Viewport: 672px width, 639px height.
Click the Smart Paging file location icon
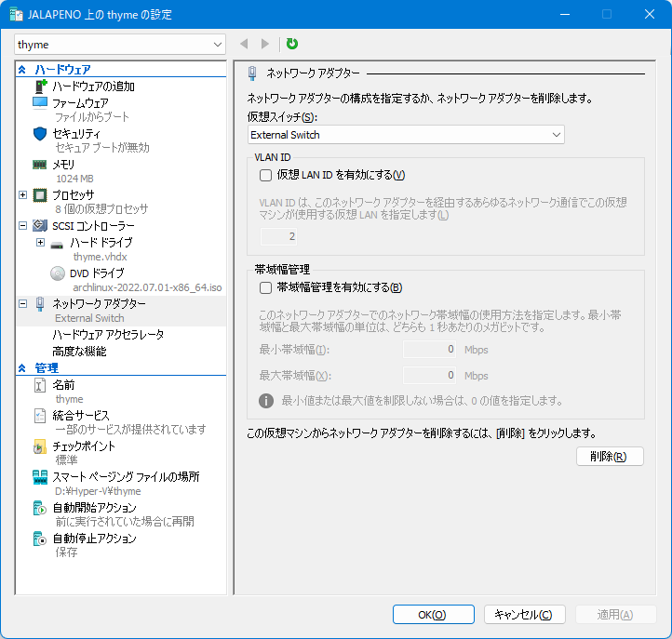pos(40,477)
